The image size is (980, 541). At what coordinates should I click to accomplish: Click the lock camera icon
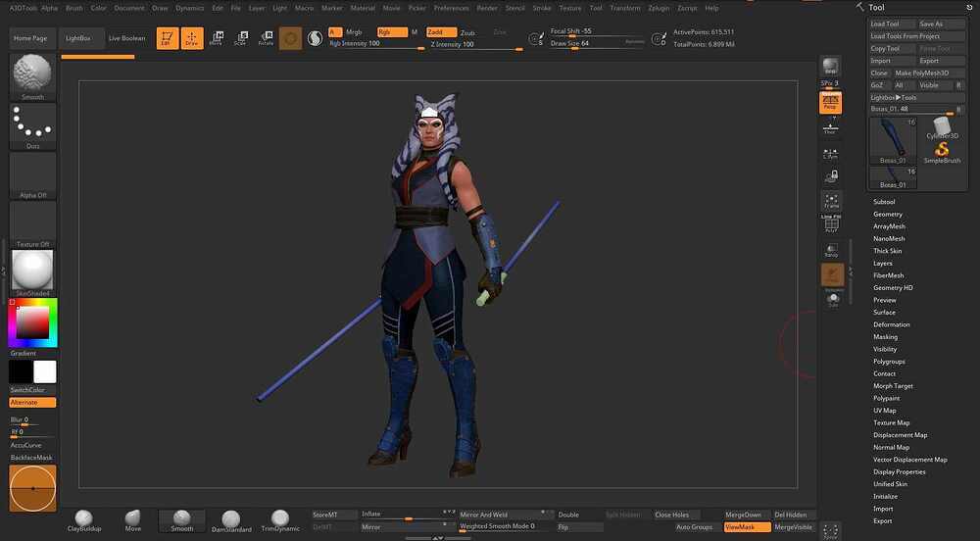coord(831,177)
